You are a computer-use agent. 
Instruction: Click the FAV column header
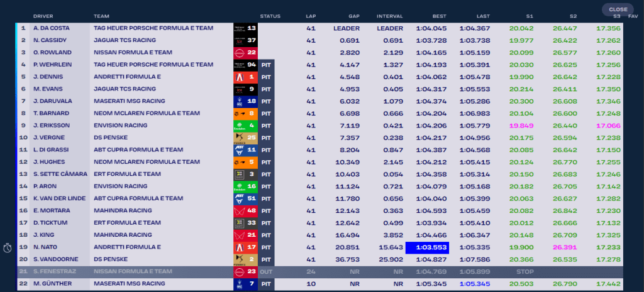coord(633,16)
